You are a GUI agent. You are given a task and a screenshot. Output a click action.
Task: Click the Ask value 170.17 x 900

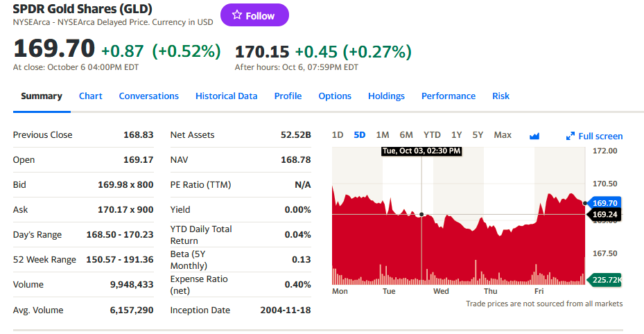coord(125,210)
